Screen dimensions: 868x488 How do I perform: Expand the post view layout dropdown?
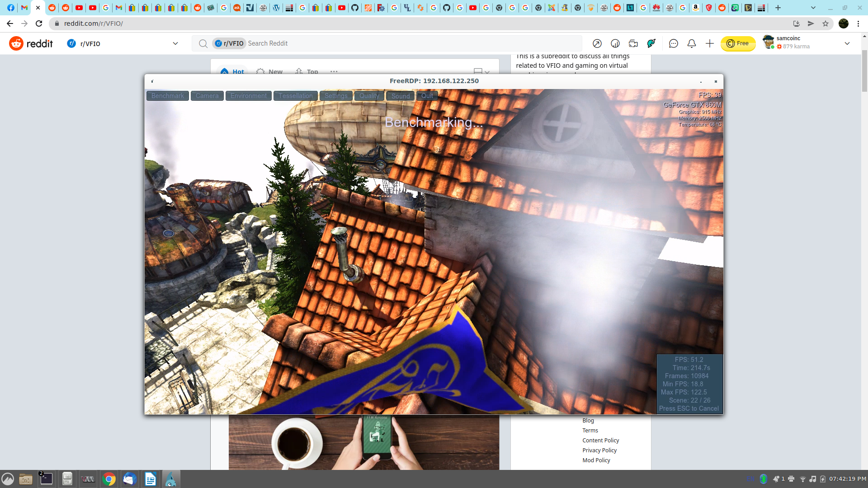tap(481, 71)
